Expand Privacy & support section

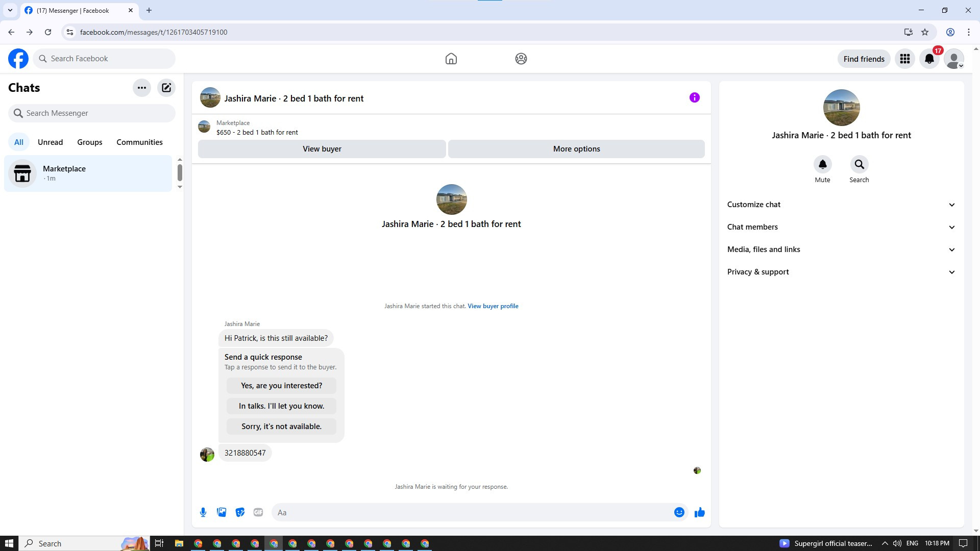coord(841,272)
